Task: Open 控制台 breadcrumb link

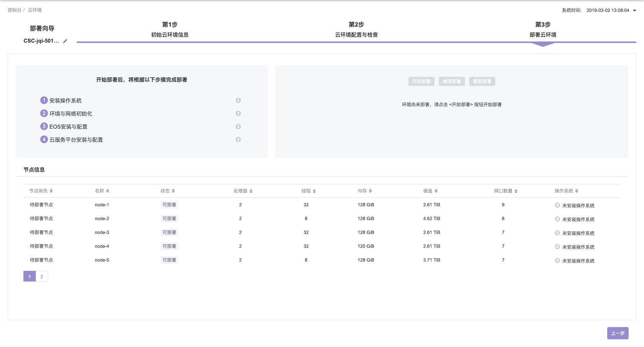Action: [14, 10]
